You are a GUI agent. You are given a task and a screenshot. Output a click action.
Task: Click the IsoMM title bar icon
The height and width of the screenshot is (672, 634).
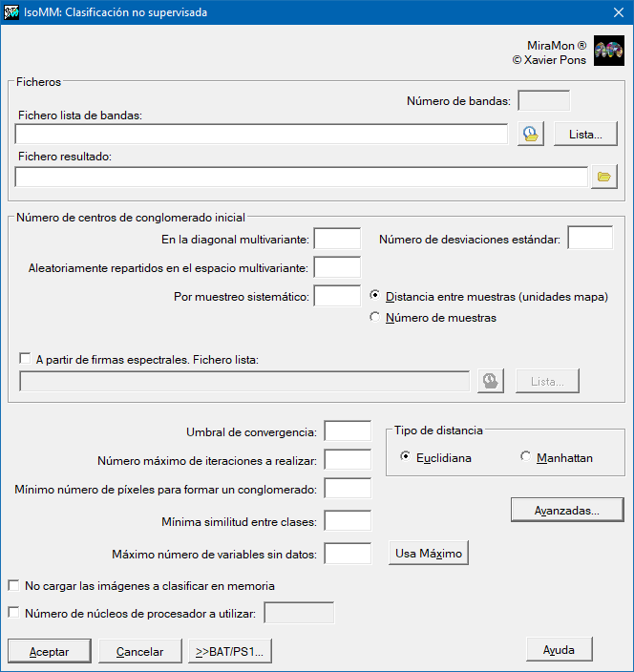click(x=12, y=12)
